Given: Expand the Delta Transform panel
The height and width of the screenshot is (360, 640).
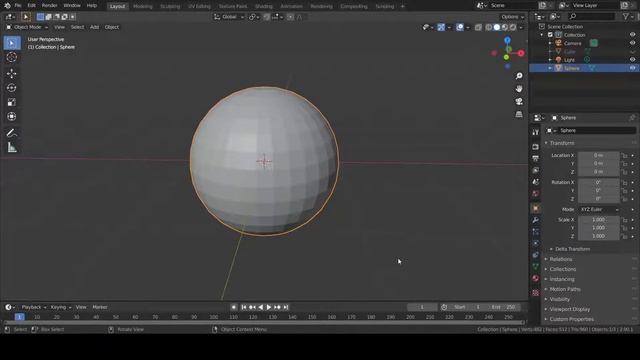Looking at the screenshot, I should click(572, 249).
